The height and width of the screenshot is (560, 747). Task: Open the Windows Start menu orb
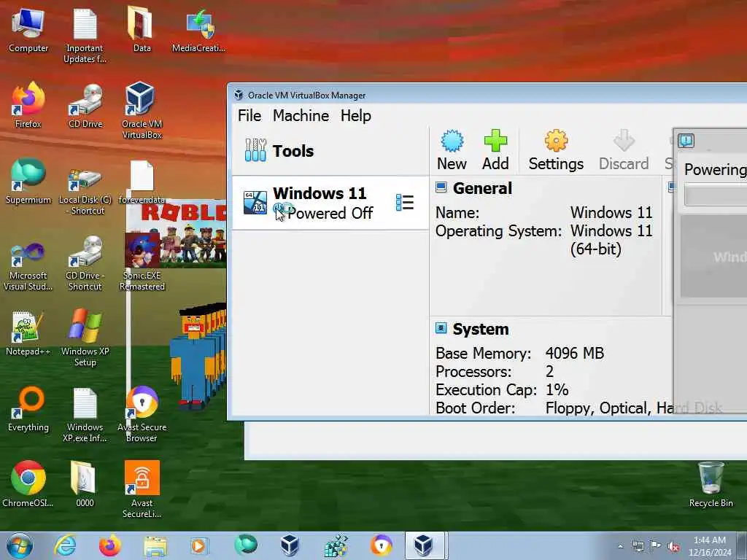click(x=20, y=545)
